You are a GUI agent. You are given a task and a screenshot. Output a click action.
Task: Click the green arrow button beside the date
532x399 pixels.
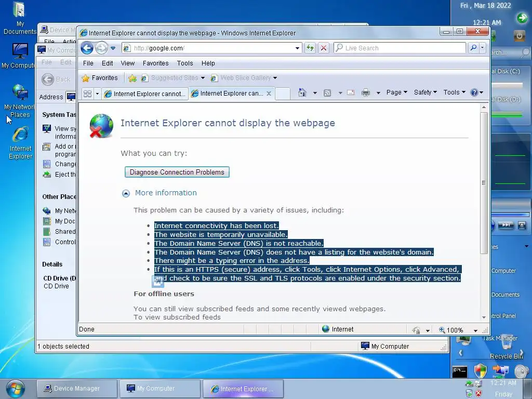pyautogui.click(x=522, y=18)
